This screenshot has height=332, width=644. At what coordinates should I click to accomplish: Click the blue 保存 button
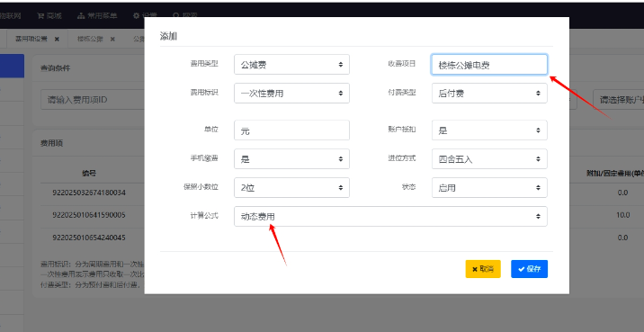coord(529,269)
